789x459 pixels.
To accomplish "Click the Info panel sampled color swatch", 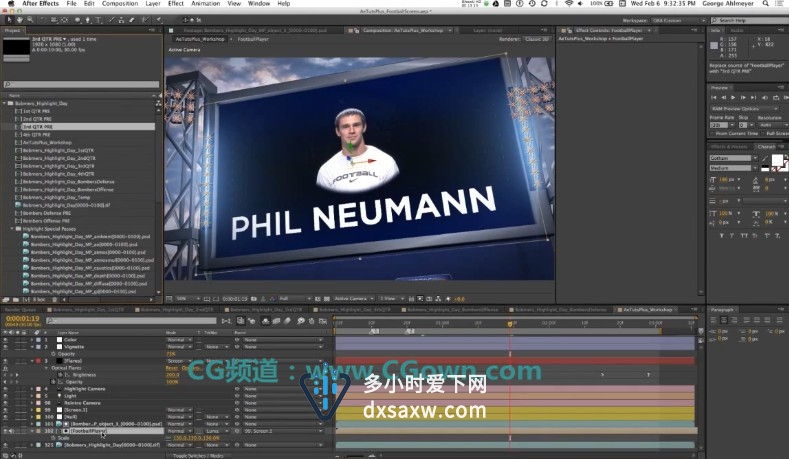I will point(714,45).
